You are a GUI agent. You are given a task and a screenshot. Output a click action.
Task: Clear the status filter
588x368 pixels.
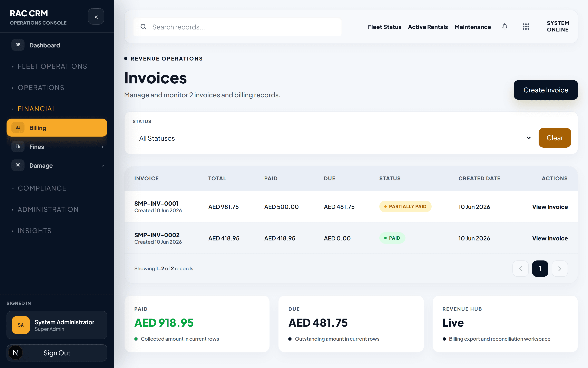pyautogui.click(x=555, y=138)
